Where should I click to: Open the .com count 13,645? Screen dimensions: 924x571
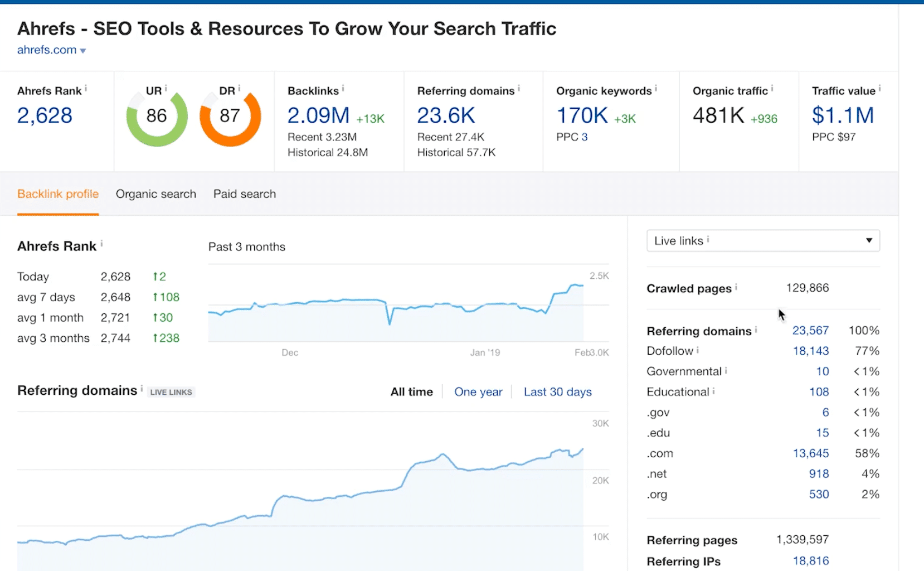(x=811, y=453)
